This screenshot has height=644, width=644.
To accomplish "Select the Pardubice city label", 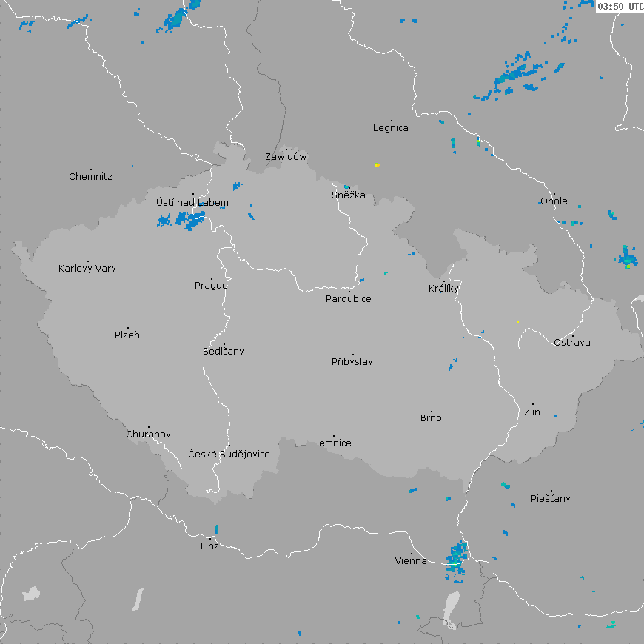I will [349, 299].
